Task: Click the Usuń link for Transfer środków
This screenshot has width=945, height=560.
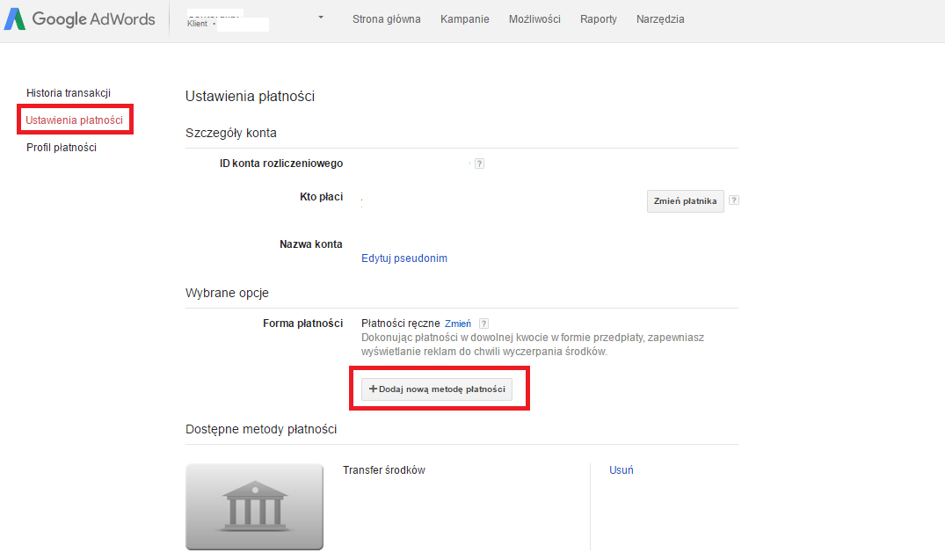Action: (622, 470)
